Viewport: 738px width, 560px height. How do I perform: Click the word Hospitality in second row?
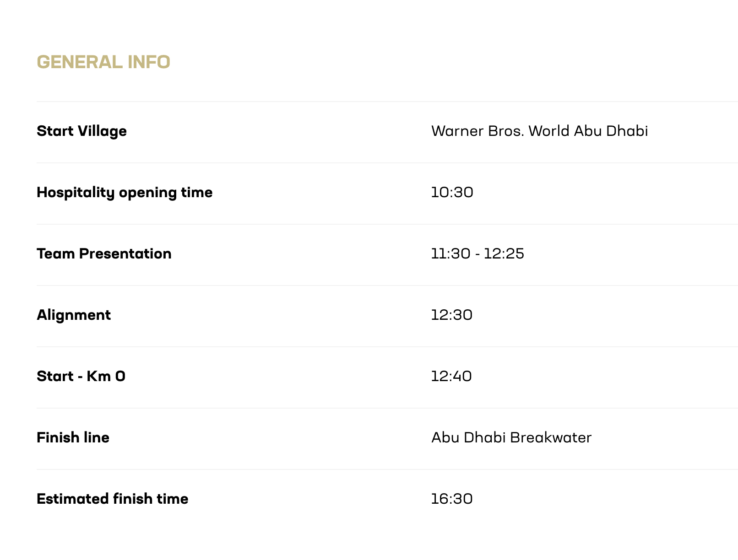(76, 192)
